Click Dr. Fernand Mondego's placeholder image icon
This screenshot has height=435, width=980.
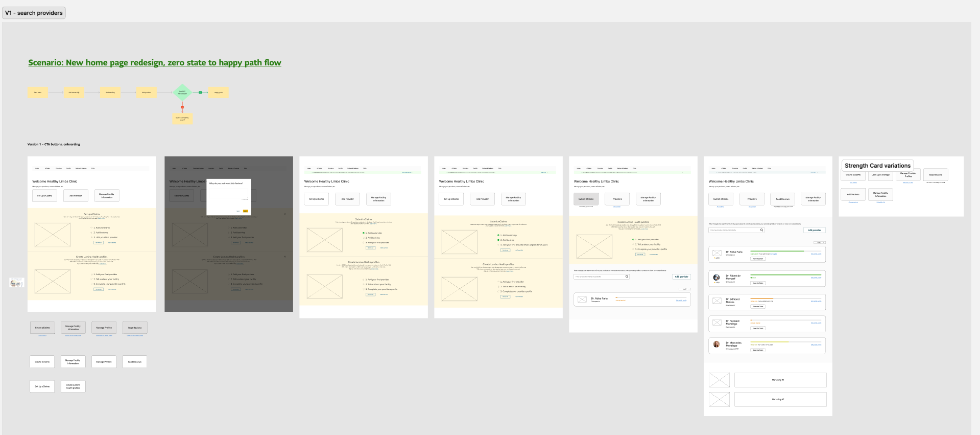(x=717, y=323)
